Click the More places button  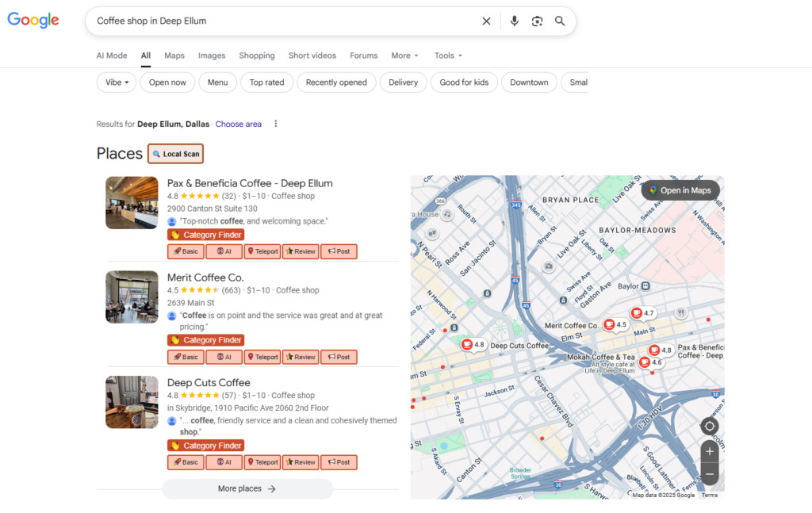tap(247, 489)
